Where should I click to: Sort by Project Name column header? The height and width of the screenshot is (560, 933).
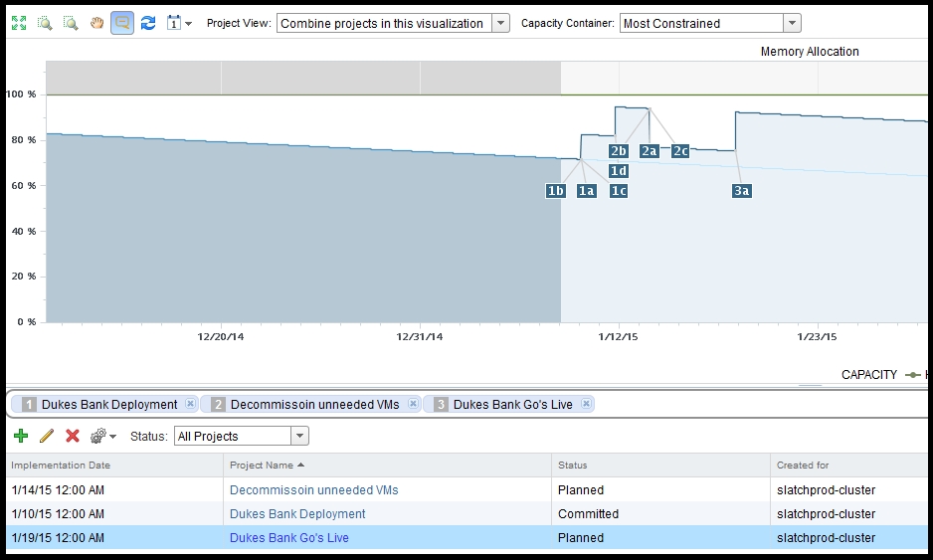point(387,465)
